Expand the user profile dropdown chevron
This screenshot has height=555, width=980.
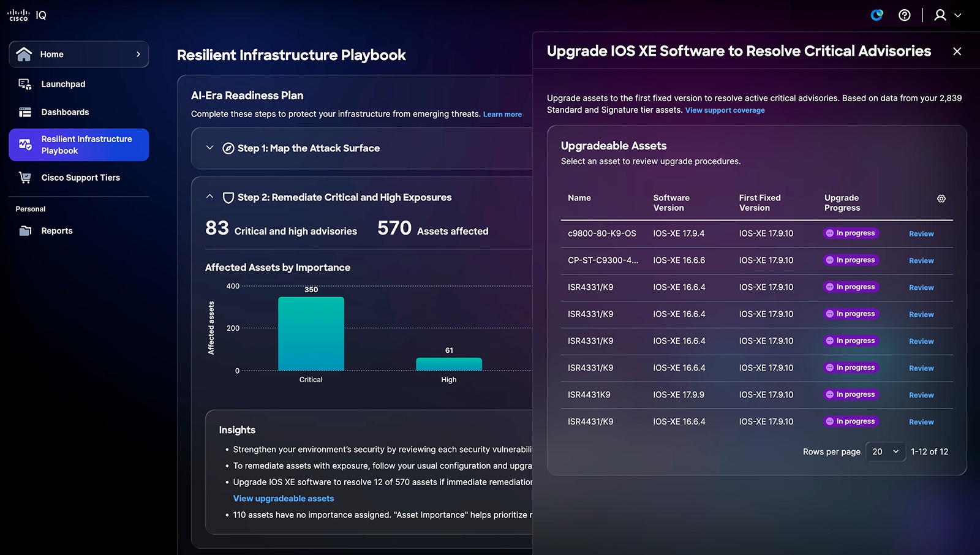[958, 15]
